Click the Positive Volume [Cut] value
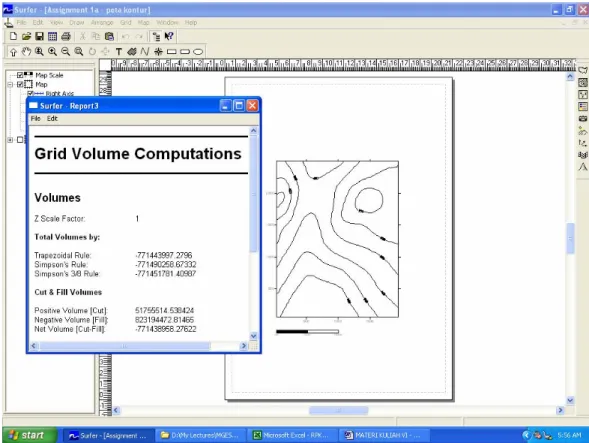Image resolution: width=589 pixels, height=443 pixels. tap(164, 310)
